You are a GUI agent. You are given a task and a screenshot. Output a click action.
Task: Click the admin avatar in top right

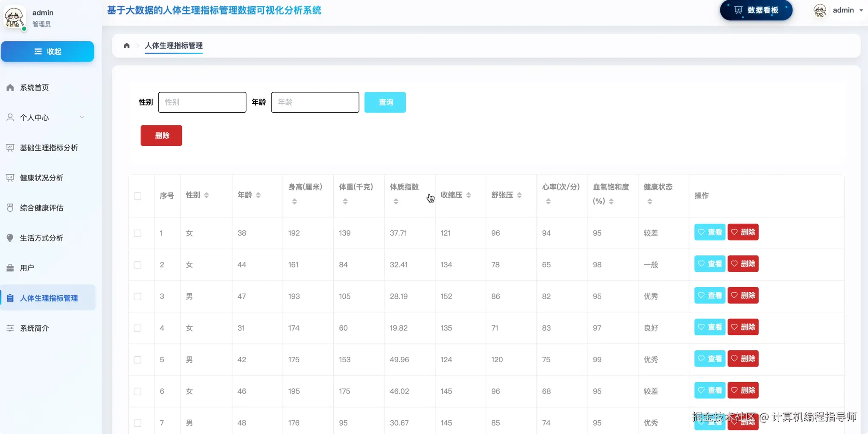pos(820,10)
